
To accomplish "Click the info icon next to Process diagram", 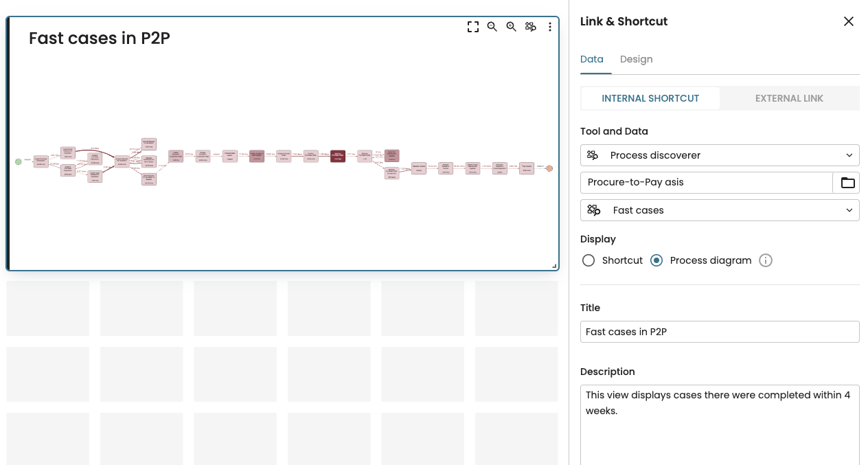I will pos(766,260).
